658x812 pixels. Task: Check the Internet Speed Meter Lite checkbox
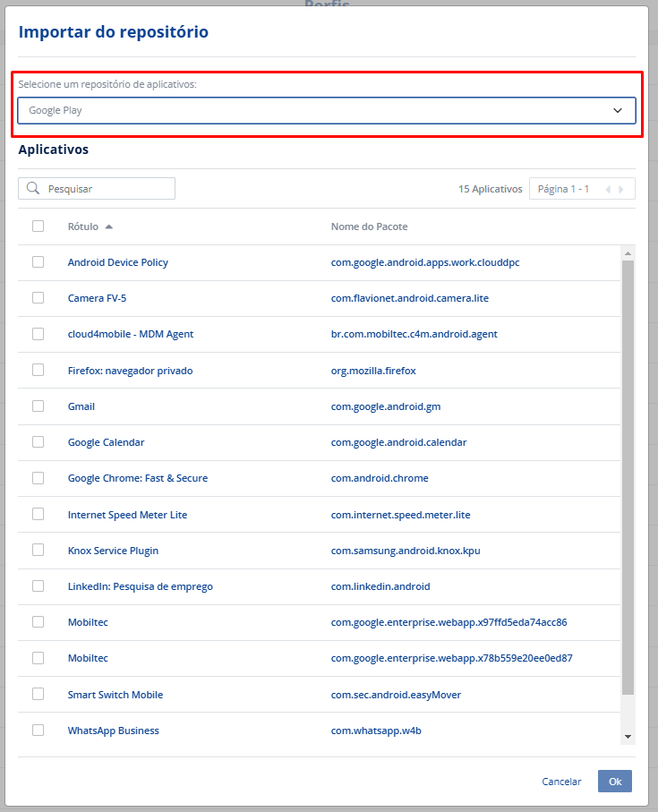[x=38, y=514]
